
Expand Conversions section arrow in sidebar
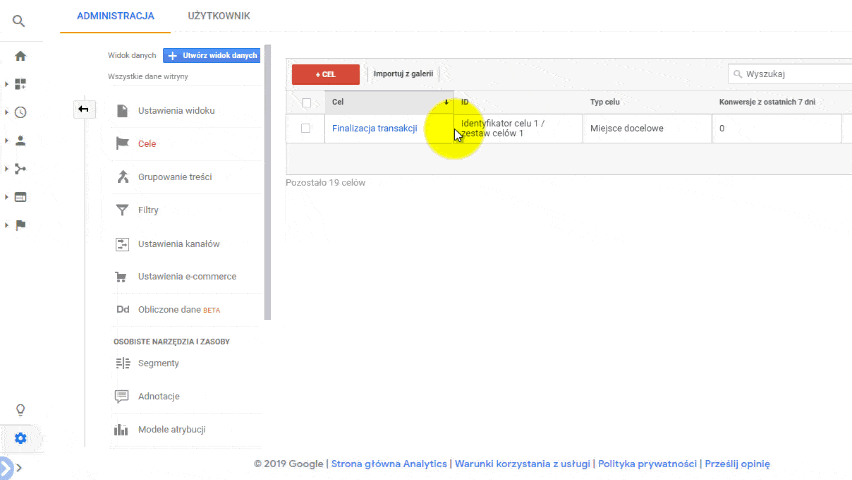(x=7, y=225)
